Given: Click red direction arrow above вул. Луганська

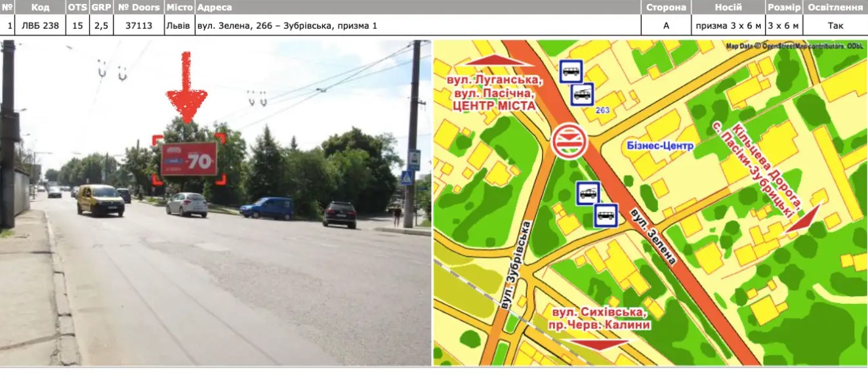Looking at the screenshot, I should [x=499, y=60].
